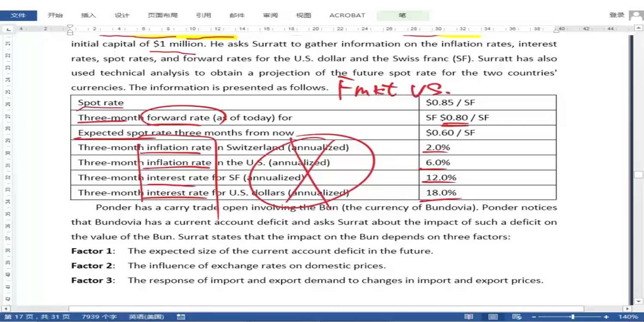This screenshot has height=322, width=644.
Task: Switch to Read Mode view icon
Action: (x=469, y=317)
